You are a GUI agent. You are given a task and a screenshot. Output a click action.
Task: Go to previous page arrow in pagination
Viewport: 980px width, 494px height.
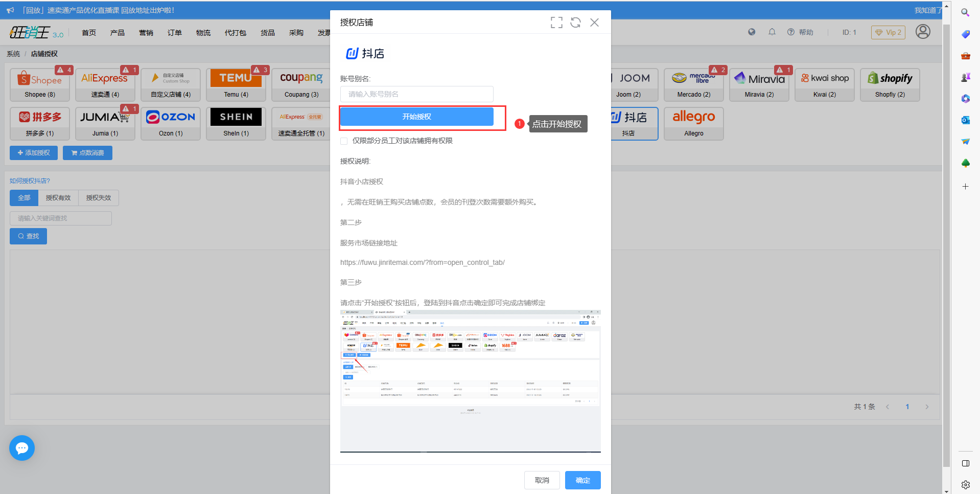888,407
